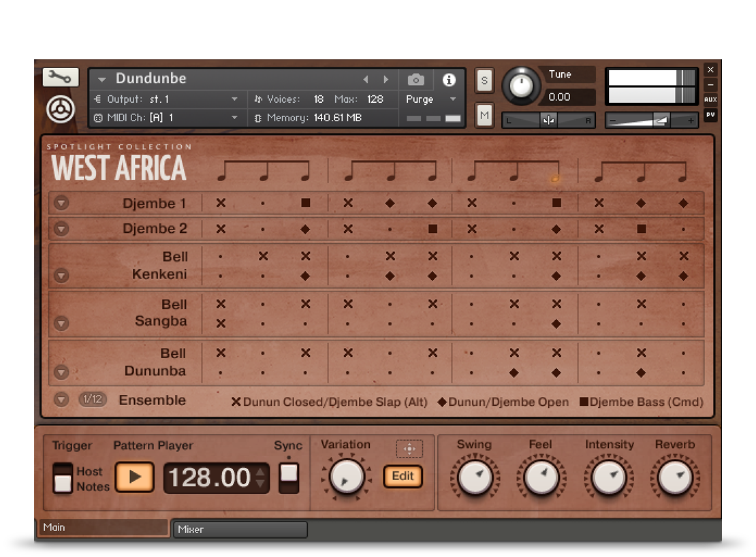Solo the Dundunbe instrument
Image resolution: width=756 pixels, height=557 pixels.
[x=484, y=80]
